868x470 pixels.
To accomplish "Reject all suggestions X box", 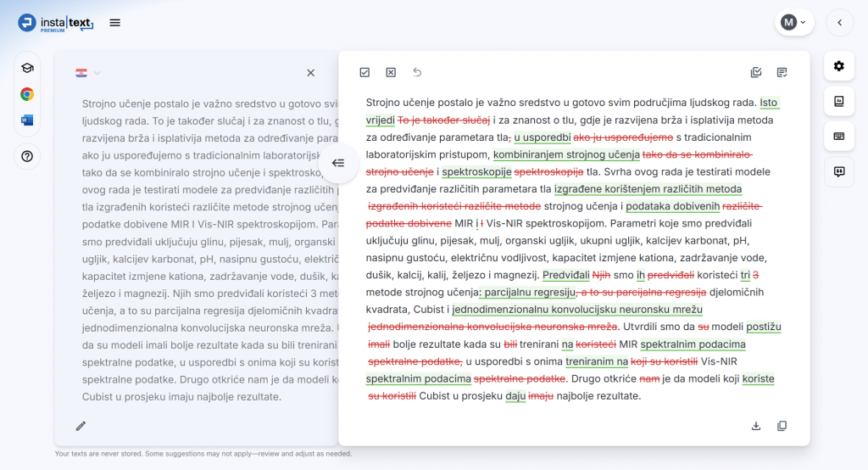I will pyautogui.click(x=391, y=73).
